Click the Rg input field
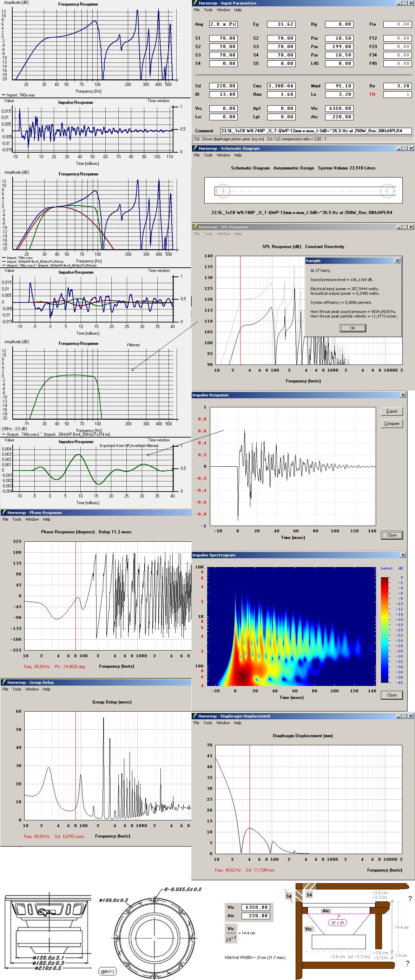This screenshot has width=415, height=980. coord(339,24)
